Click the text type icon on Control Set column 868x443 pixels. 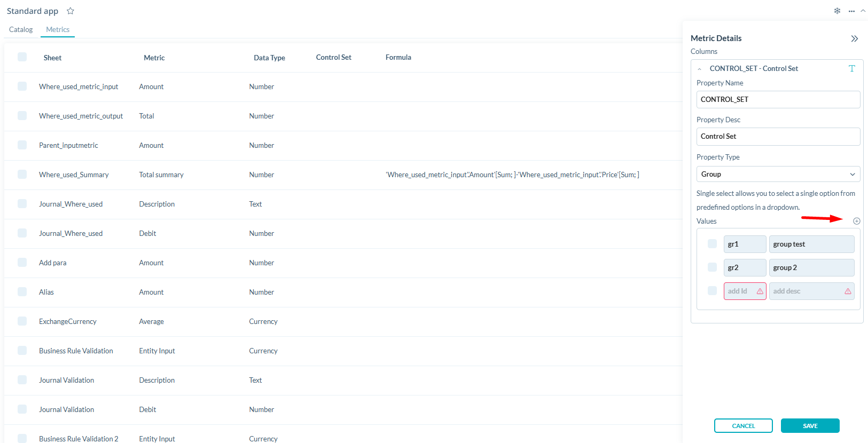851,68
